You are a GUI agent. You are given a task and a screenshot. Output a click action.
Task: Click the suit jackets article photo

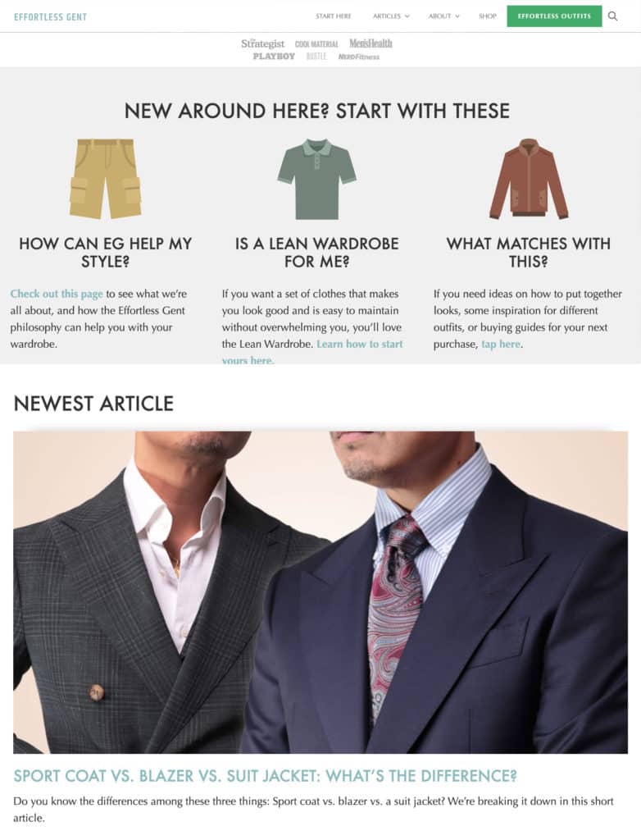pos(320,592)
